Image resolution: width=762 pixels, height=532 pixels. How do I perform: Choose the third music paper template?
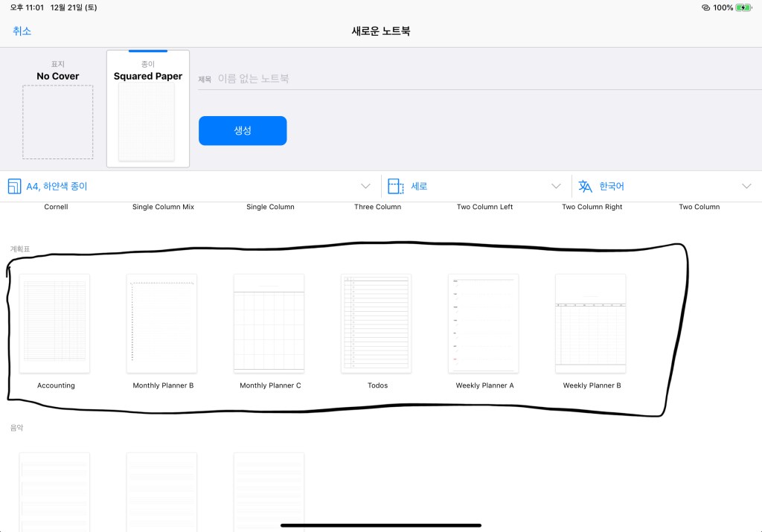269,491
